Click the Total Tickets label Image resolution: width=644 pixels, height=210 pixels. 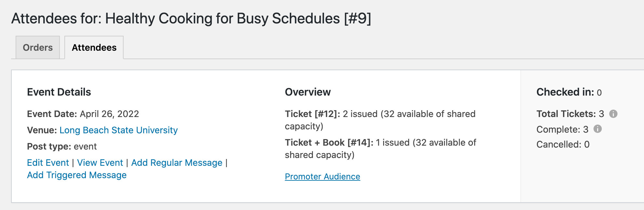pyautogui.click(x=566, y=114)
